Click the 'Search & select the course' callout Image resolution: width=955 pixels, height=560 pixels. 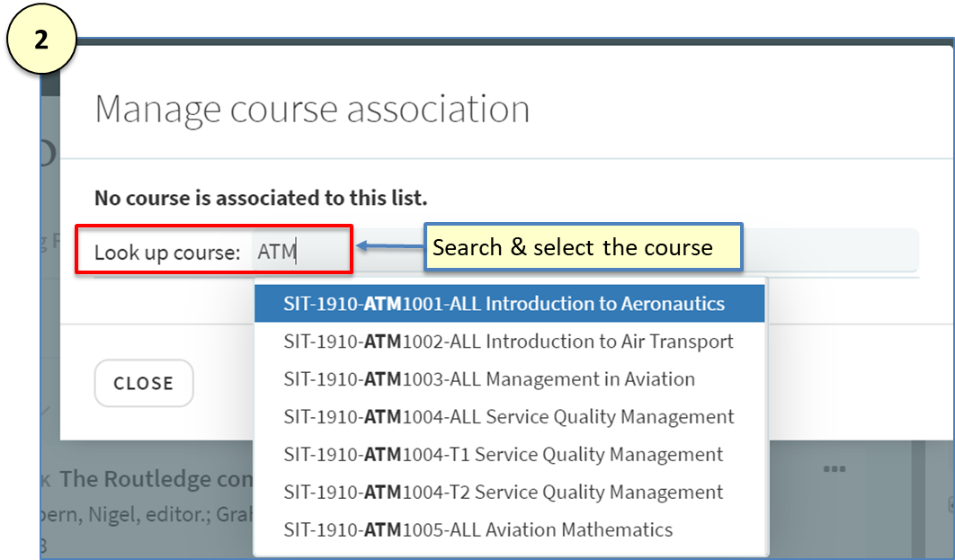click(584, 247)
